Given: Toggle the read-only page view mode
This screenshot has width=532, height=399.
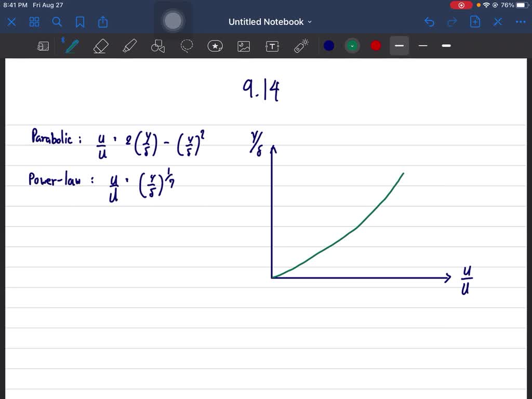Looking at the screenshot, I should [x=43, y=46].
